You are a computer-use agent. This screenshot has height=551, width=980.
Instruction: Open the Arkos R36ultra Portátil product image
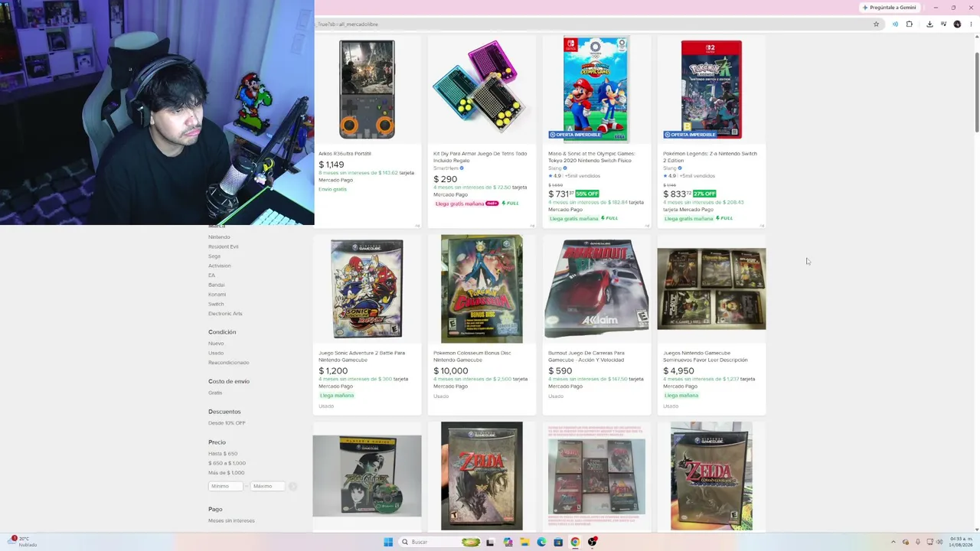click(367, 90)
